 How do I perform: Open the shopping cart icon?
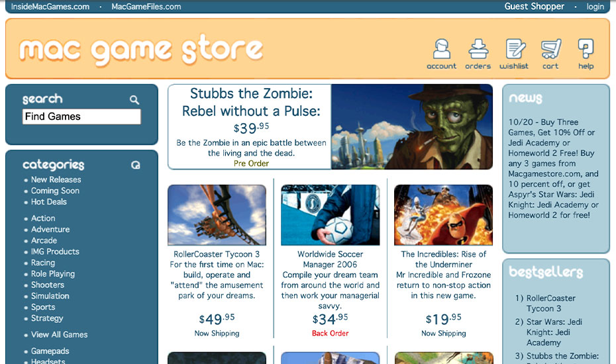[550, 54]
